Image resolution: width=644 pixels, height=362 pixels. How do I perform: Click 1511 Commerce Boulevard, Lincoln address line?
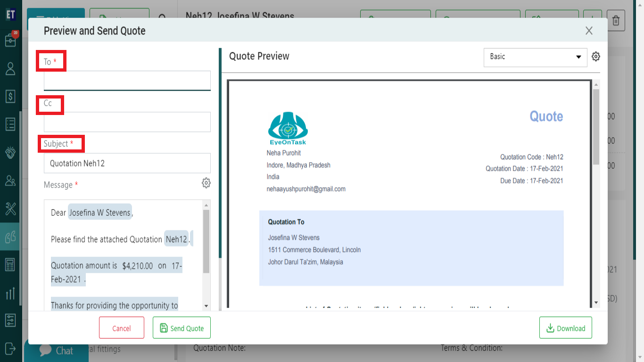(x=314, y=250)
